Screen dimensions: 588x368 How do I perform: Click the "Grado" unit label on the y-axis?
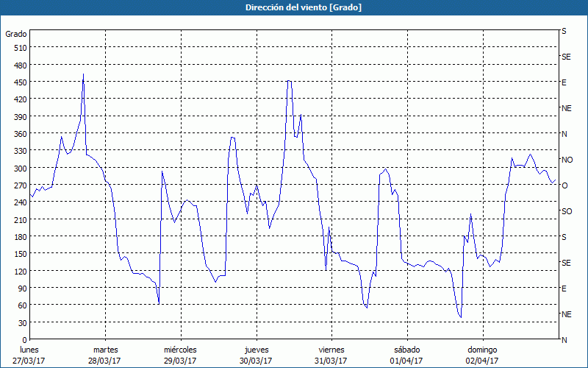tap(16, 34)
